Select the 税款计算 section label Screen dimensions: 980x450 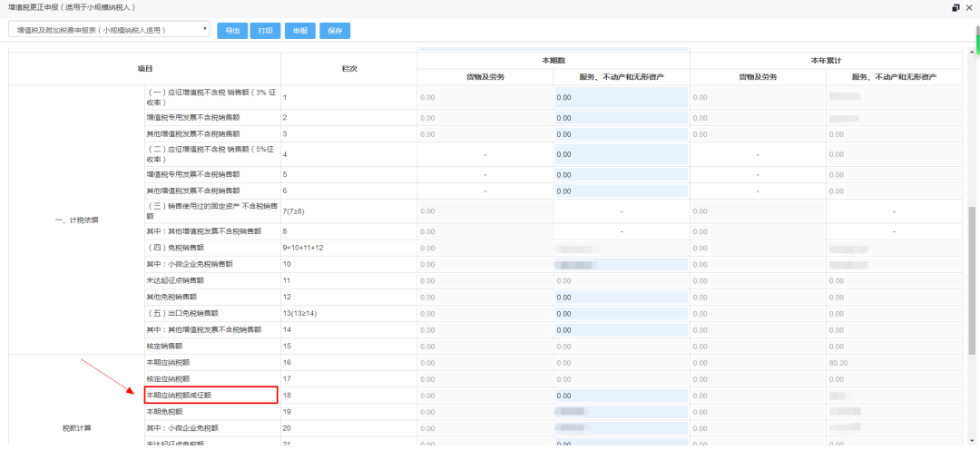pos(77,428)
